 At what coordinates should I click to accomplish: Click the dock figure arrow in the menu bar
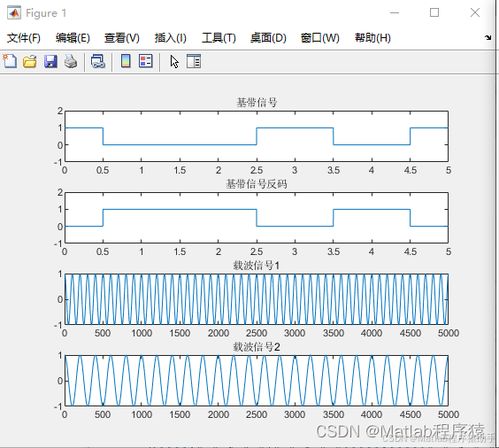[488, 38]
